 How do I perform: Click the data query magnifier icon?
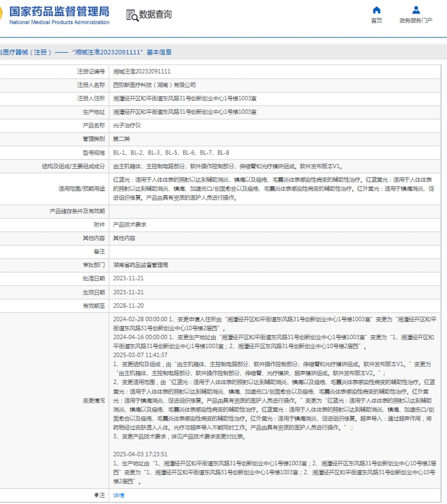(132, 15)
